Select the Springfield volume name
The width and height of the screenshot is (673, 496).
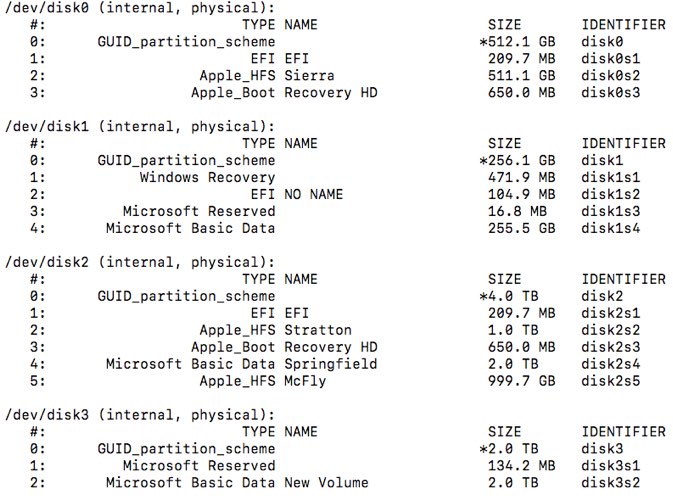coord(331,364)
